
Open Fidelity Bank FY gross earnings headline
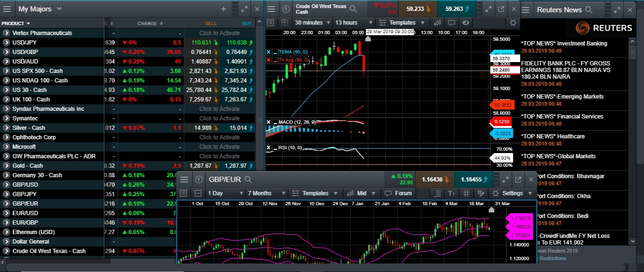tap(566, 70)
